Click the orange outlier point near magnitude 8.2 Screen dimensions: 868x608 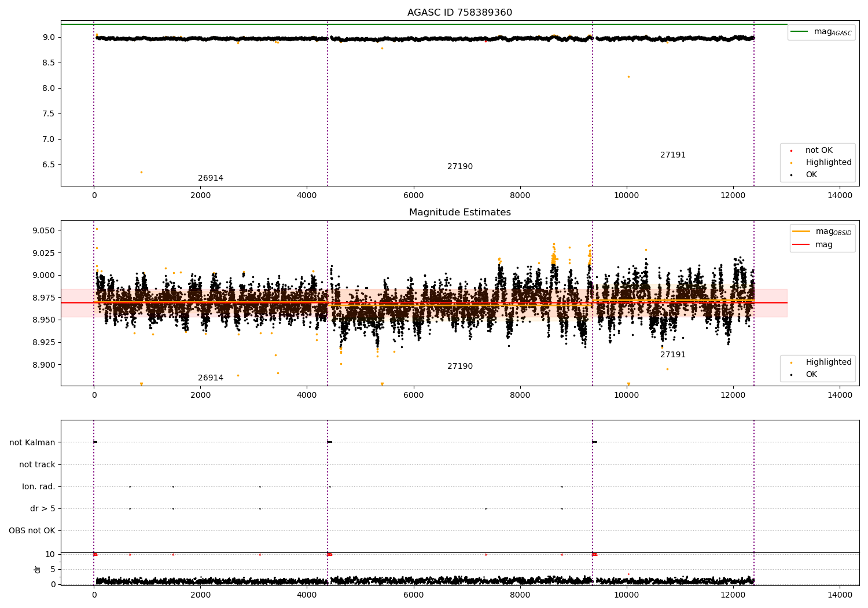[x=628, y=76]
